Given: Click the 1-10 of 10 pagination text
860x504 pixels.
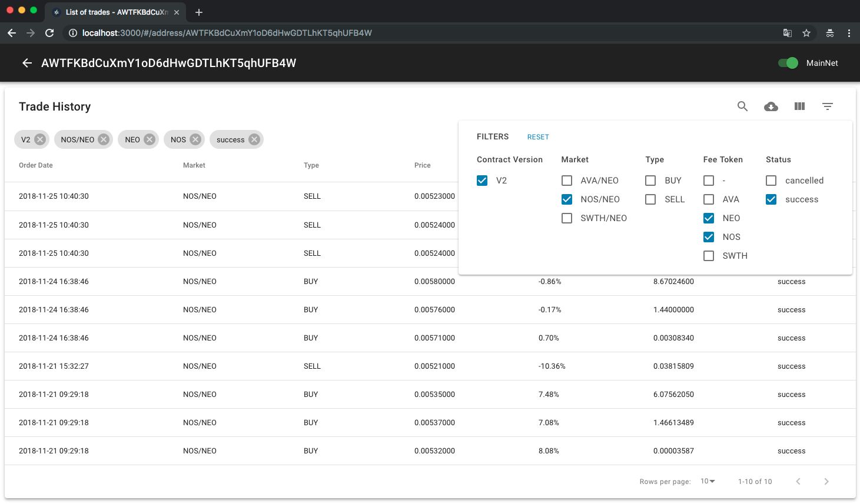Looking at the screenshot, I should coord(755,482).
